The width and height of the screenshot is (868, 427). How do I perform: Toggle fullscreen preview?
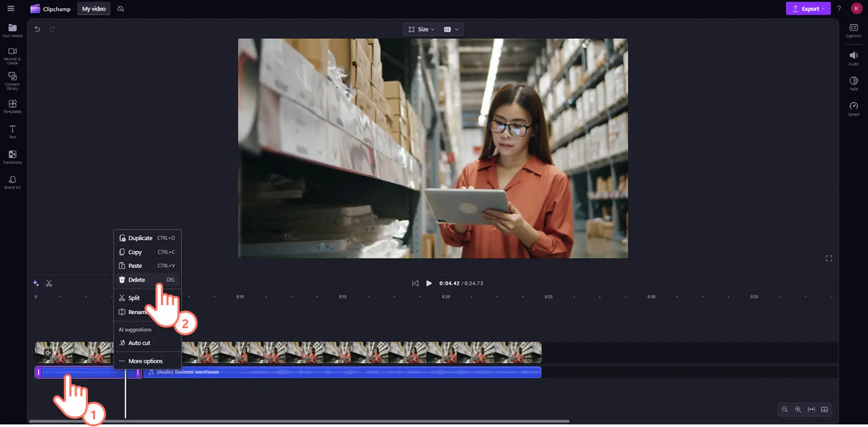click(829, 258)
